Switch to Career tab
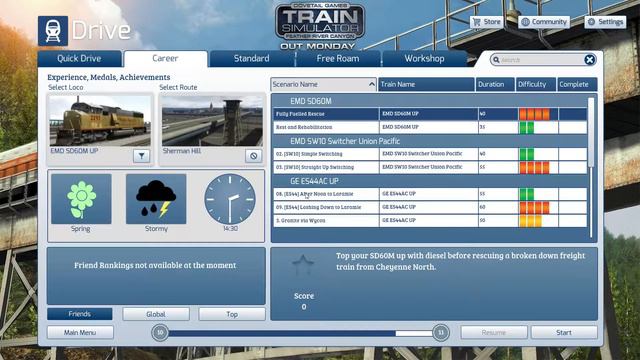640x360 pixels. pos(165,58)
